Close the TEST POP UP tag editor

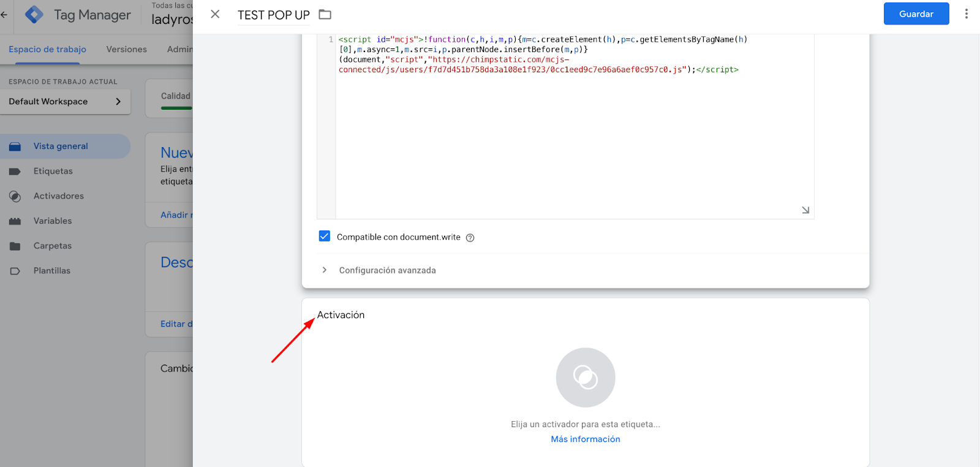click(x=215, y=14)
